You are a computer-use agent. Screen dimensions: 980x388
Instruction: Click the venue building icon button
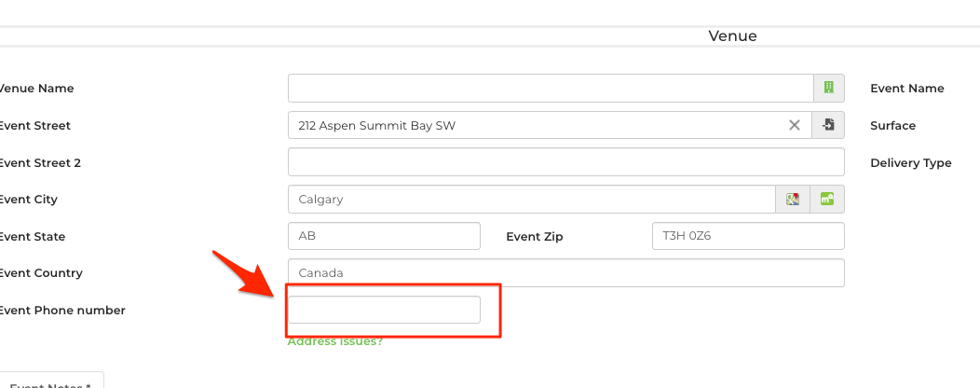click(828, 89)
